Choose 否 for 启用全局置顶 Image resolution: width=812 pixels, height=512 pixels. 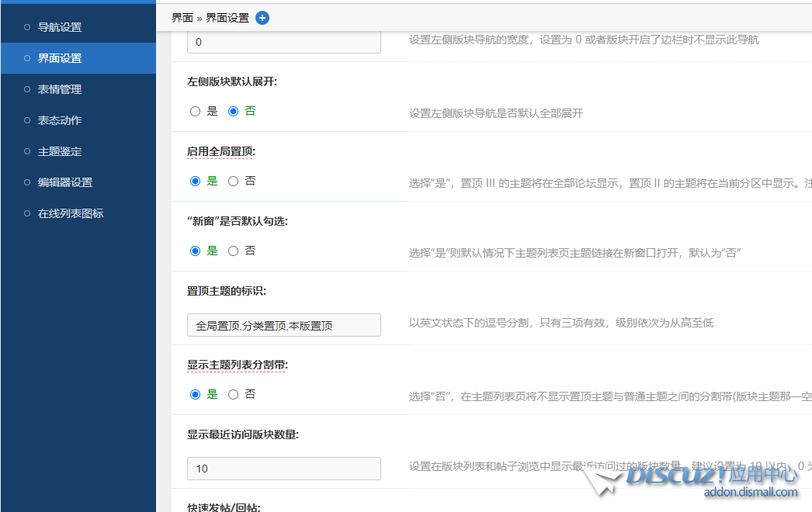click(233, 182)
